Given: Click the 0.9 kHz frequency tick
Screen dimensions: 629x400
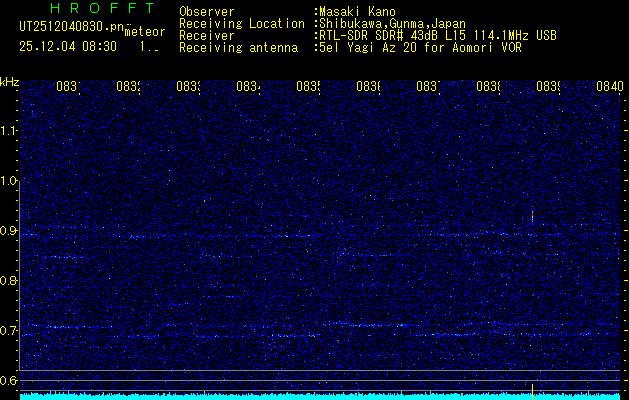Looking at the screenshot, I should point(9,231).
